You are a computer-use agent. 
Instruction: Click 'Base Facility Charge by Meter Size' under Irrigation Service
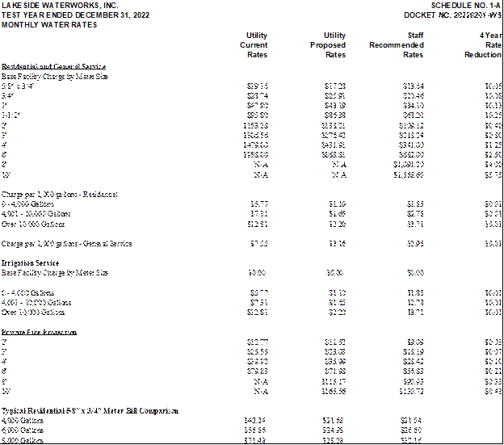[x=55, y=273]
